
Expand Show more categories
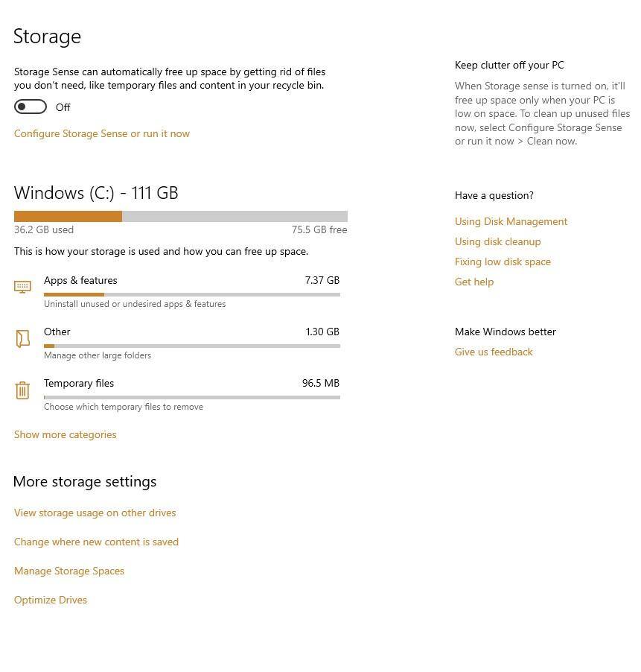(66, 434)
